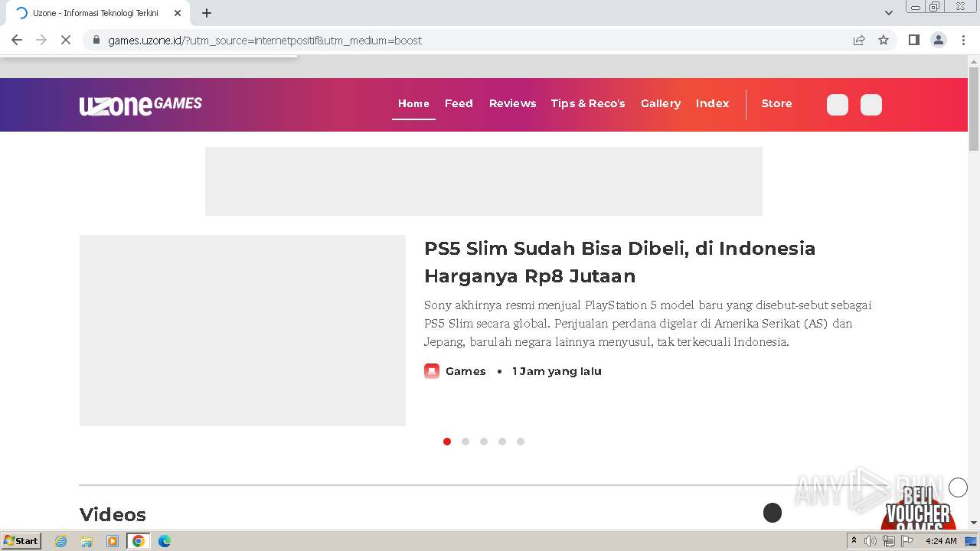Select the fourth carousel dot
The height and width of the screenshot is (551, 980).
(x=502, y=442)
